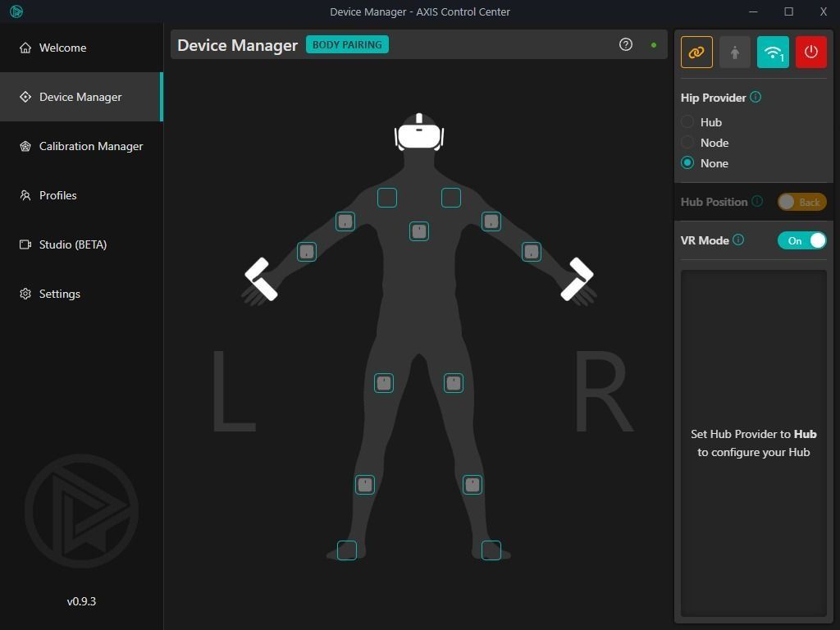
Task: Minimize the AXIS Control Center window
Action: (x=753, y=11)
